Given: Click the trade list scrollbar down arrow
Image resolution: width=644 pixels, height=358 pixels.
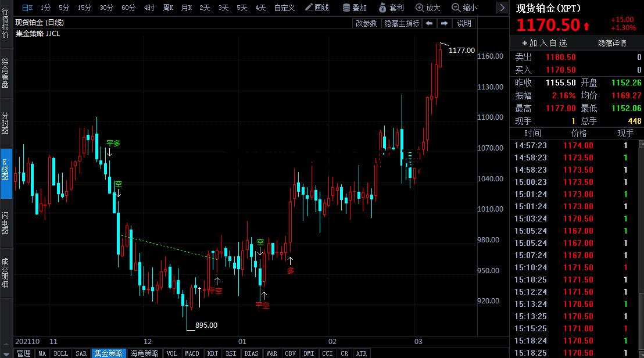Looking at the screenshot, I should [641, 355].
